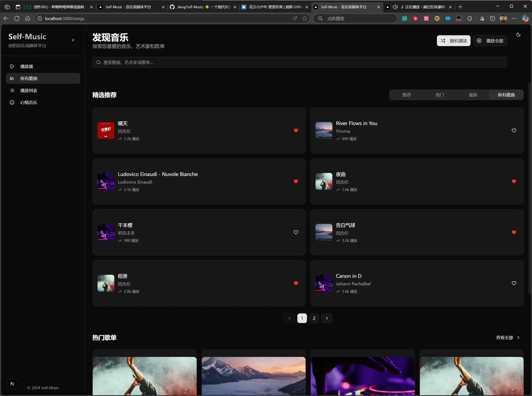This screenshot has width=532, height=396.
Task: Like River Flows in You heart
Action: (514, 131)
